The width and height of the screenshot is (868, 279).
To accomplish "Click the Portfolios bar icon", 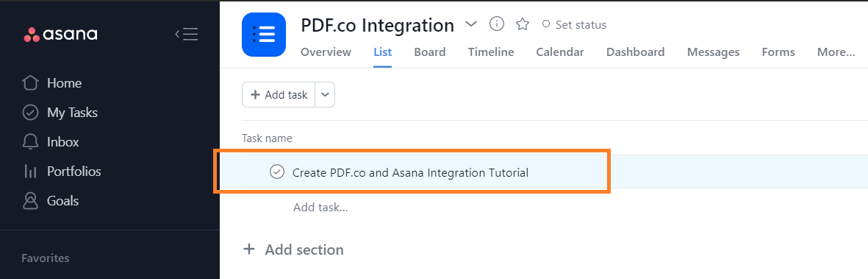I will pos(30,172).
